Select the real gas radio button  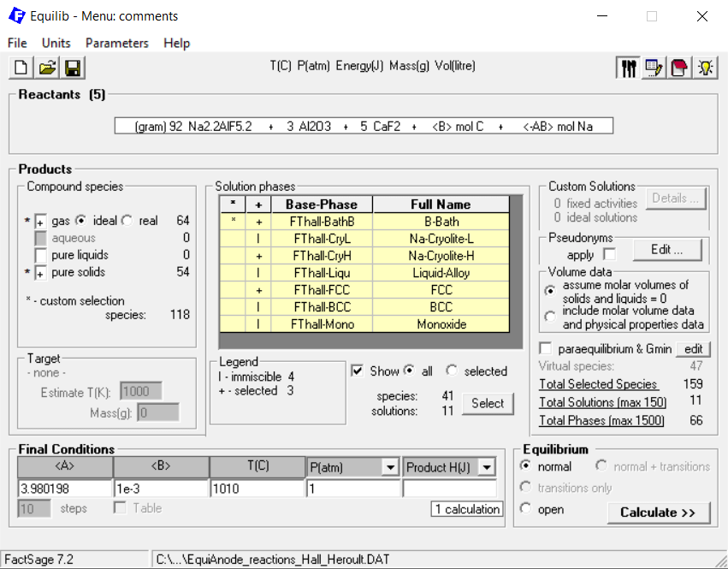click(x=127, y=221)
